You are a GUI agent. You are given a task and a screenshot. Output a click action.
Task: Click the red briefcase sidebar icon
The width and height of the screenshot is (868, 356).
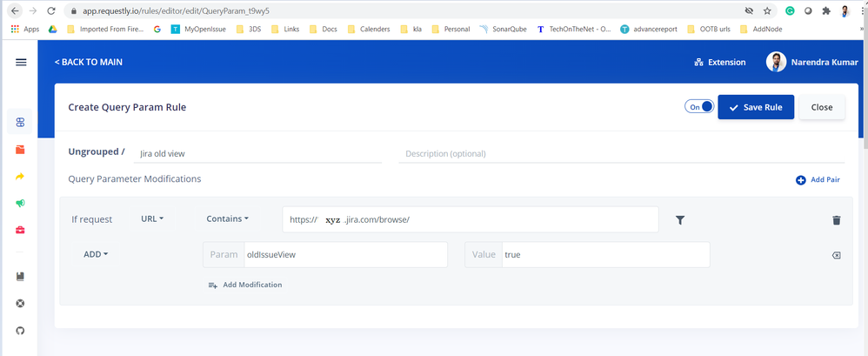coord(20,230)
